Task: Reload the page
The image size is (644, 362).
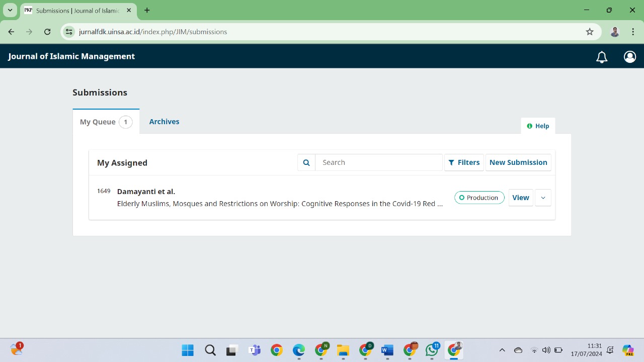Action: (x=47, y=32)
